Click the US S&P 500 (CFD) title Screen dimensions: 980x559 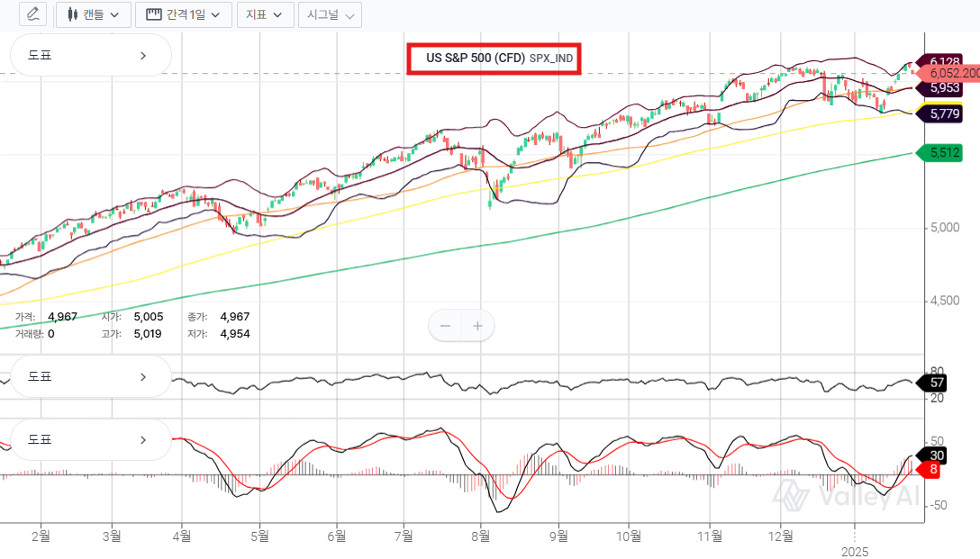point(493,59)
